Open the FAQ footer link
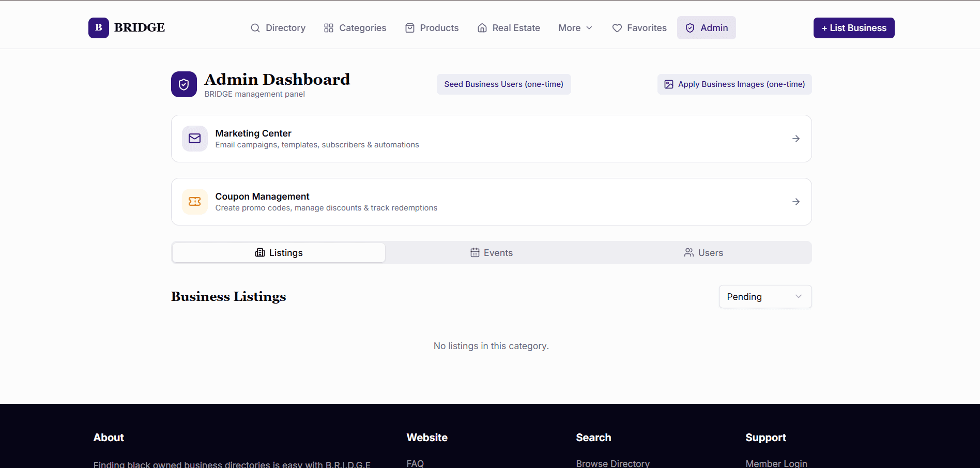The width and height of the screenshot is (980, 468). pyautogui.click(x=415, y=463)
